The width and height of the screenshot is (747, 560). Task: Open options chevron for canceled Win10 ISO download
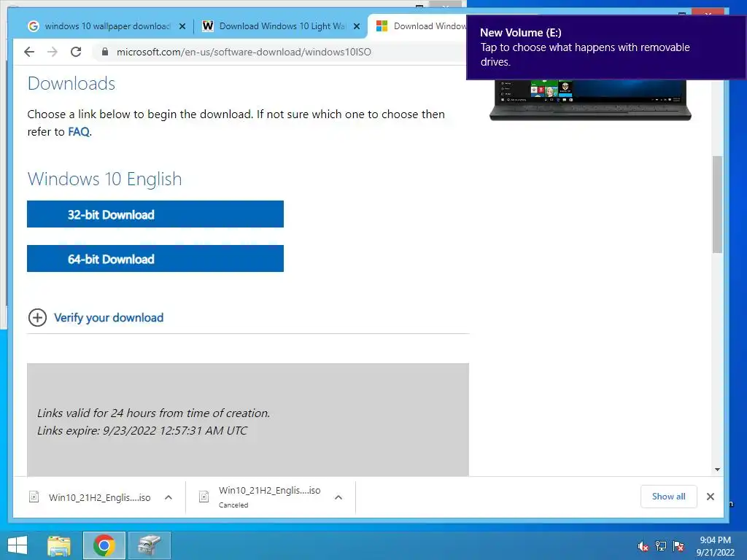tap(338, 497)
